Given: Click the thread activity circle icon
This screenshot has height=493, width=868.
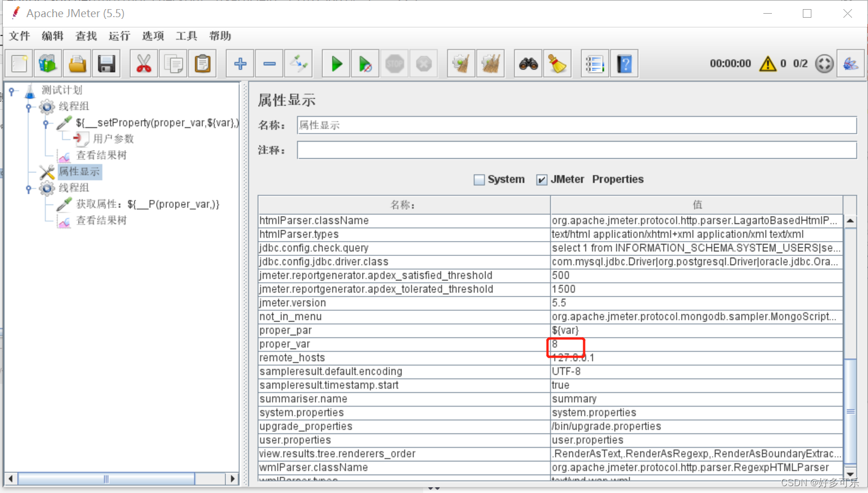Looking at the screenshot, I should tap(824, 63).
